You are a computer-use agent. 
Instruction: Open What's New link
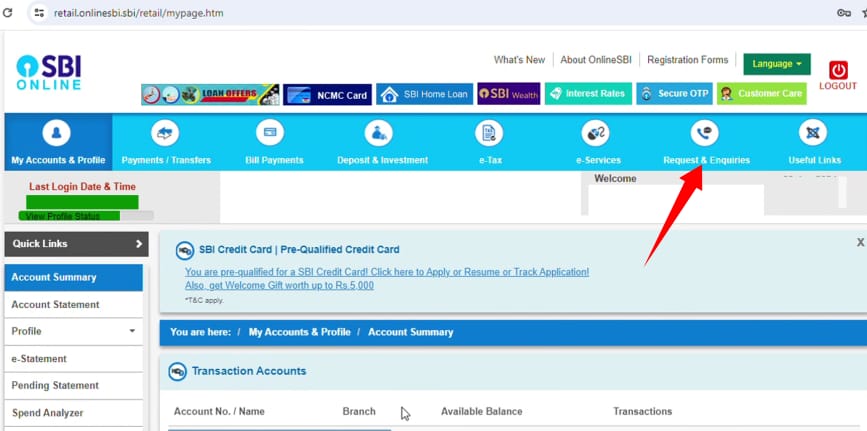click(519, 60)
